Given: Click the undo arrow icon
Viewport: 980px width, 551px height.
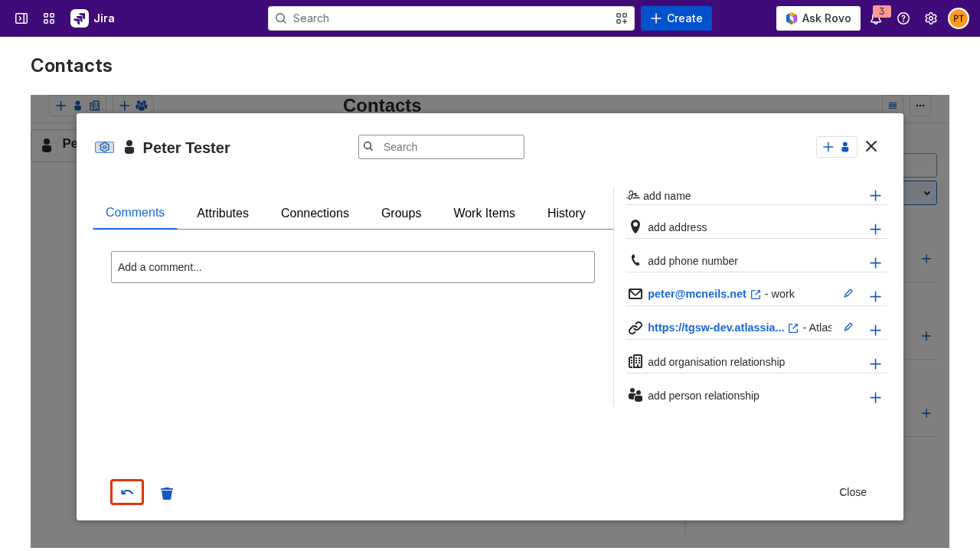Looking at the screenshot, I should (127, 492).
